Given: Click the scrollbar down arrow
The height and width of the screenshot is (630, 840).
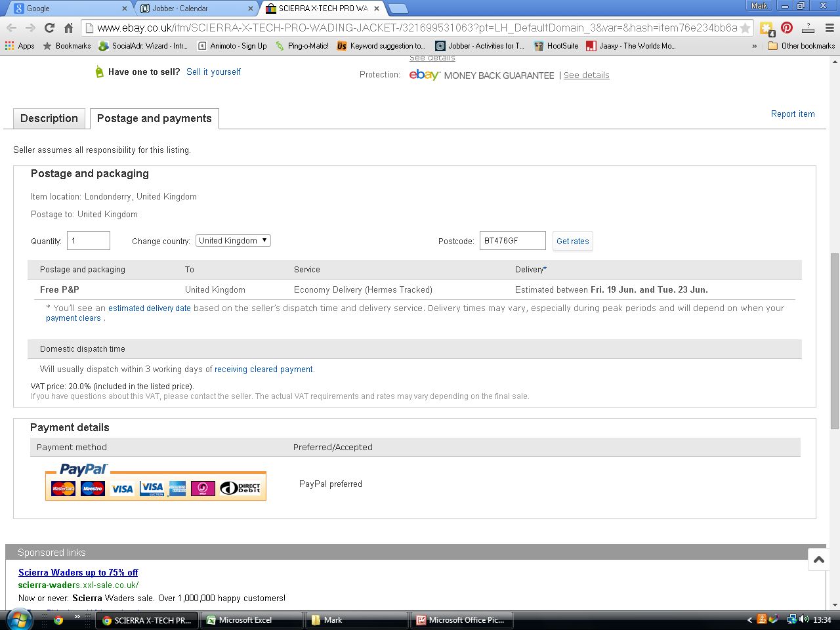Looking at the screenshot, I should click(835, 605).
